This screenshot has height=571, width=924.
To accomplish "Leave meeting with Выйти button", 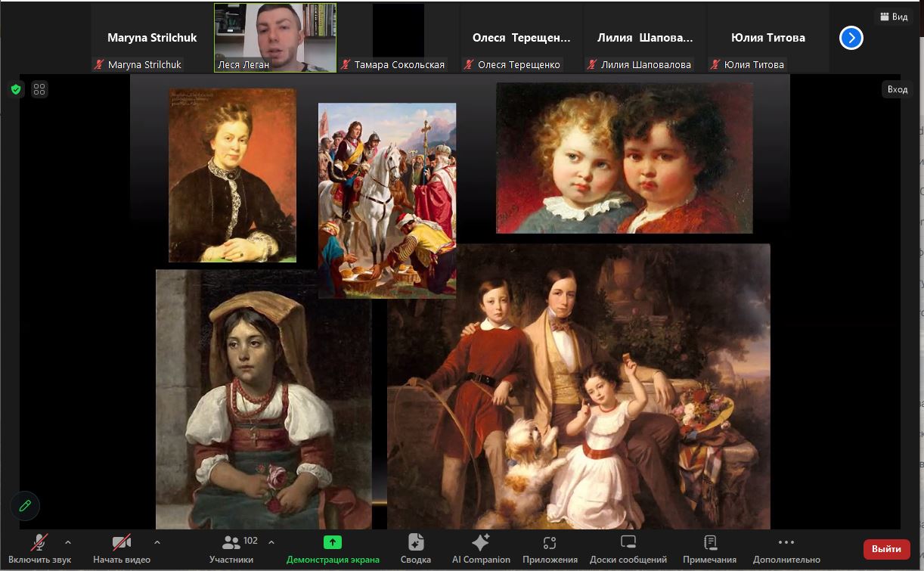I will point(886,549).
